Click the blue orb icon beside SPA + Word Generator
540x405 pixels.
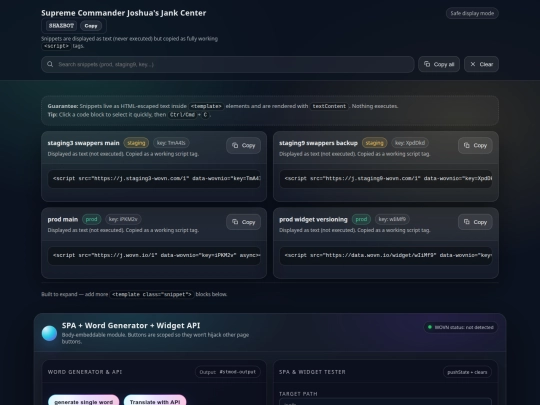[49, 333]
